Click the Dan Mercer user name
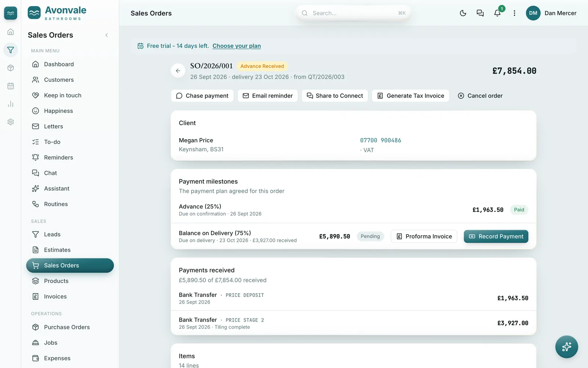The height and width of the screenshot is (368, 588). [560, 13]
